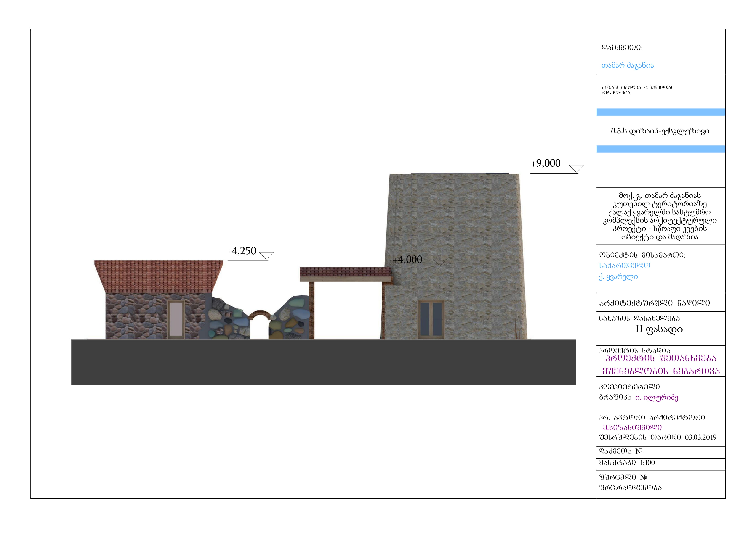Click the drawing title II ფასადი
This screenshot has width=756, height=534.
(659, 329)
